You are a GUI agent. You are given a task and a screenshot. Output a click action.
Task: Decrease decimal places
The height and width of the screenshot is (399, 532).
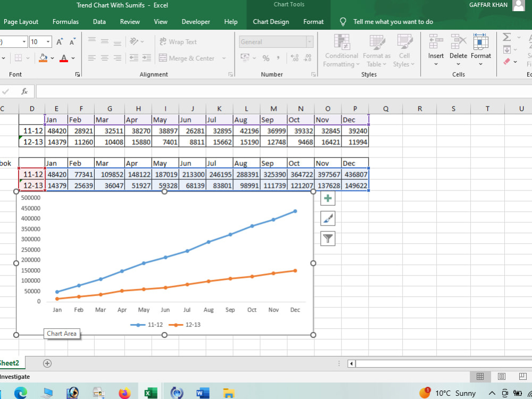[x=307, y=58]
